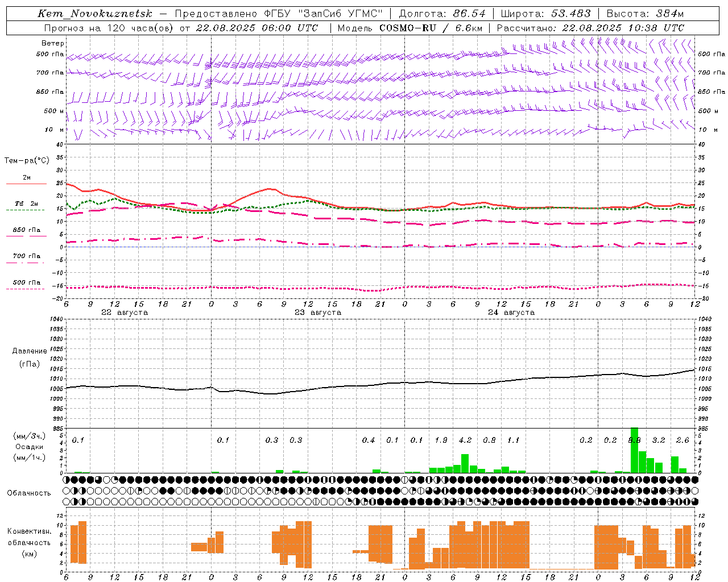
Task: Click the "Осадки" precipitation panel label
Action: (x=30, y=447)
